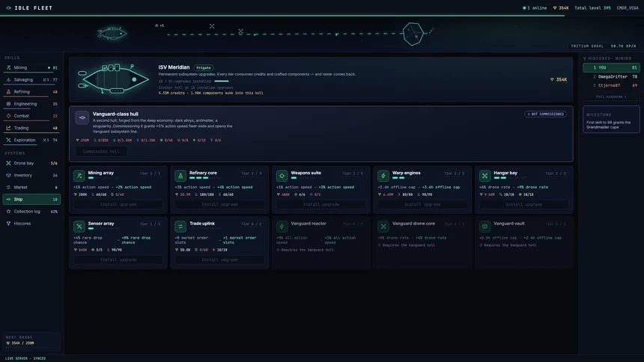644x362 pixels.
Task: Click the NOT COMMISSIONED status badge
Action: coord(545,114)
